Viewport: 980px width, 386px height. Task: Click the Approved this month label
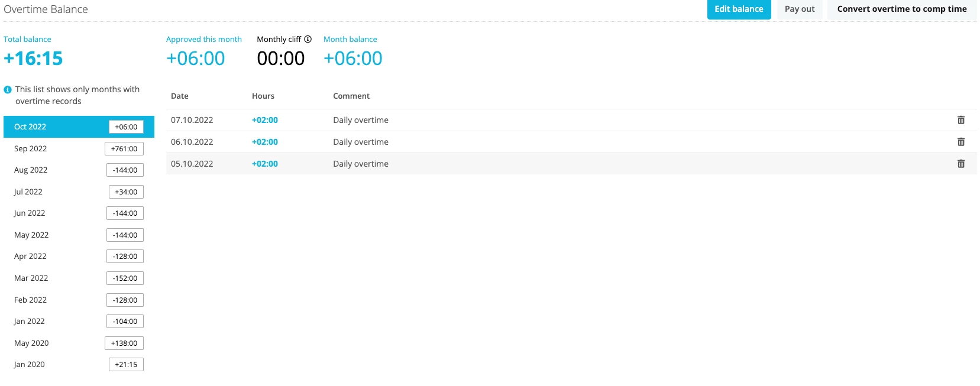coord(204,39)
